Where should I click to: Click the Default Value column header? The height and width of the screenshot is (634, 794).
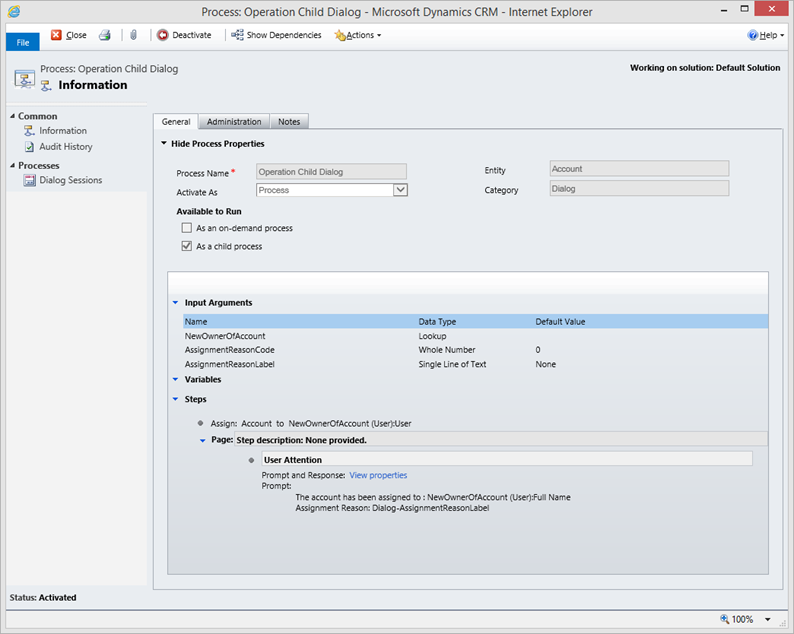point(560,322)
